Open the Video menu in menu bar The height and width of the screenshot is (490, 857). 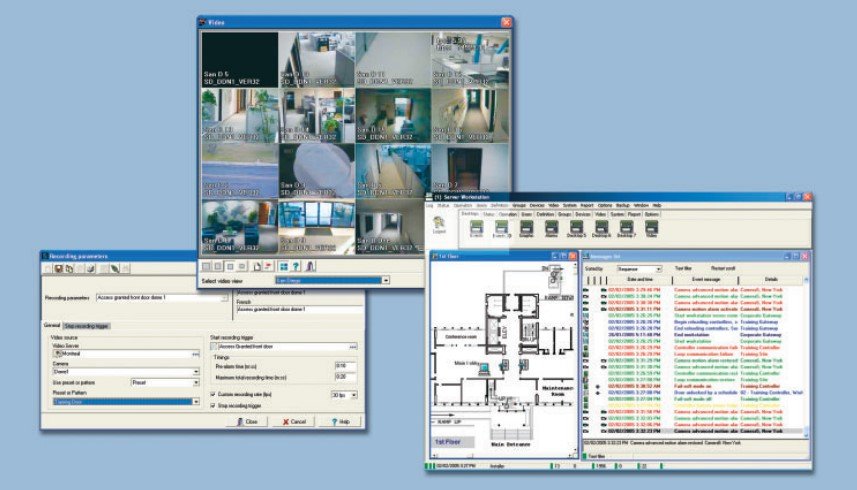pos(553,205)
